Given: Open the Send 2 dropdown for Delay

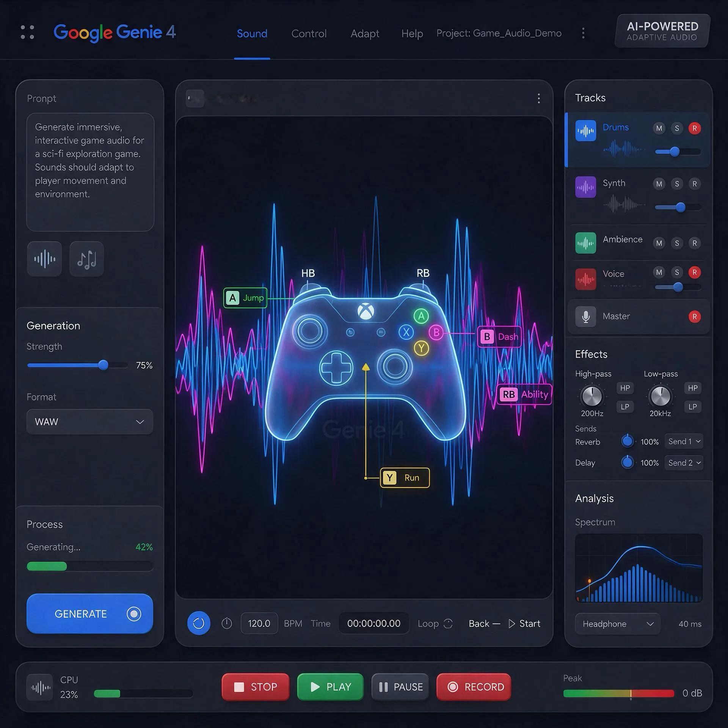Looking at the screenshot, I should (x=684, y=463).
